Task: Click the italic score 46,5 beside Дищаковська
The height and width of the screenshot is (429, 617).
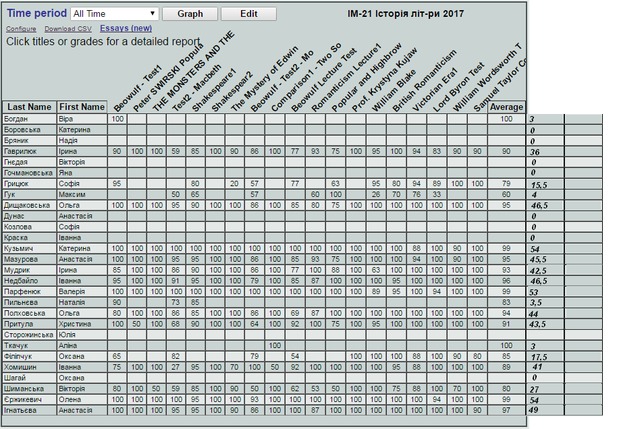Action: [539, 205]
